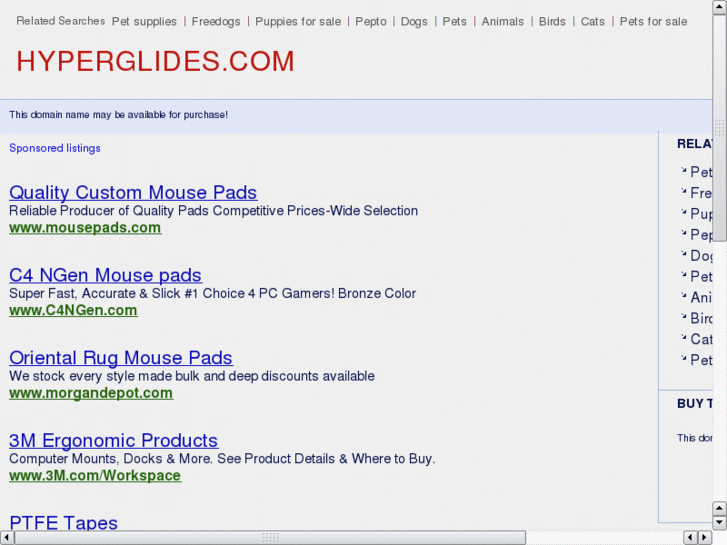Viewport: 727px width, 545px height.
Task: Open the Birds related search
Action: coord(552,22)
